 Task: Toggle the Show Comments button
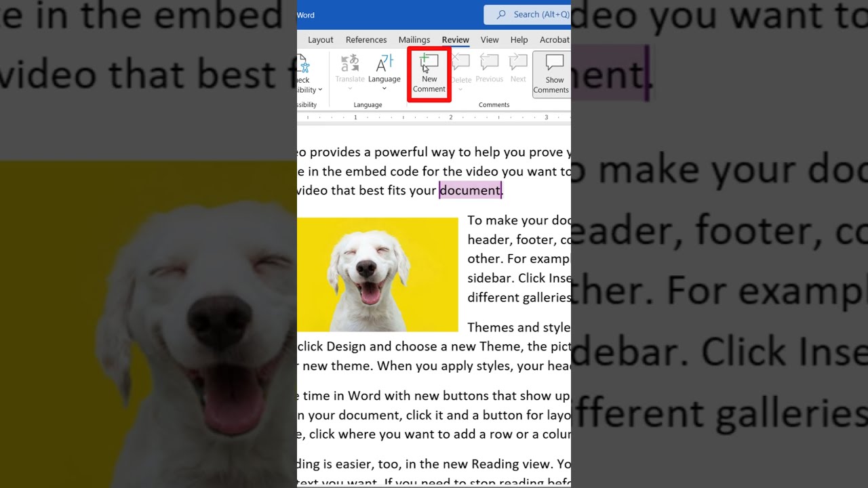click(551, 75)
